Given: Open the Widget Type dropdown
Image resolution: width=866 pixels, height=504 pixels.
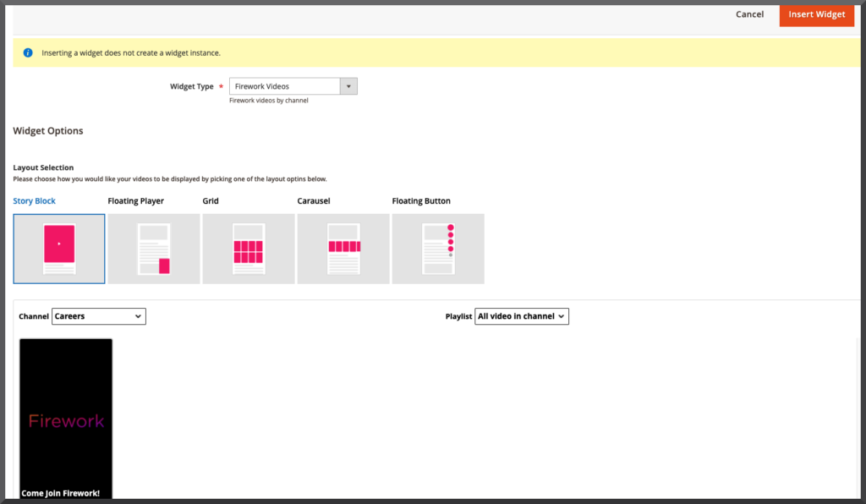Looking at the screenshot, I should [293, 86].
